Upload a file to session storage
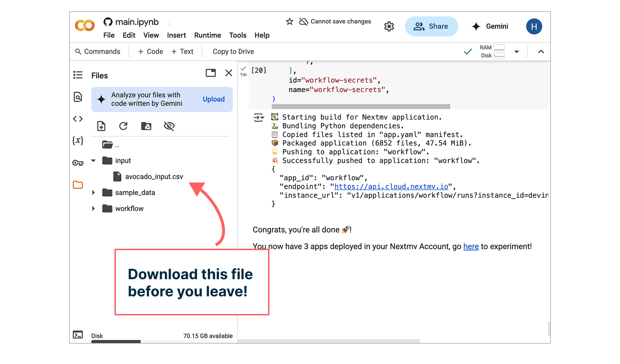 pyautogui.click(x=101, y=126)
